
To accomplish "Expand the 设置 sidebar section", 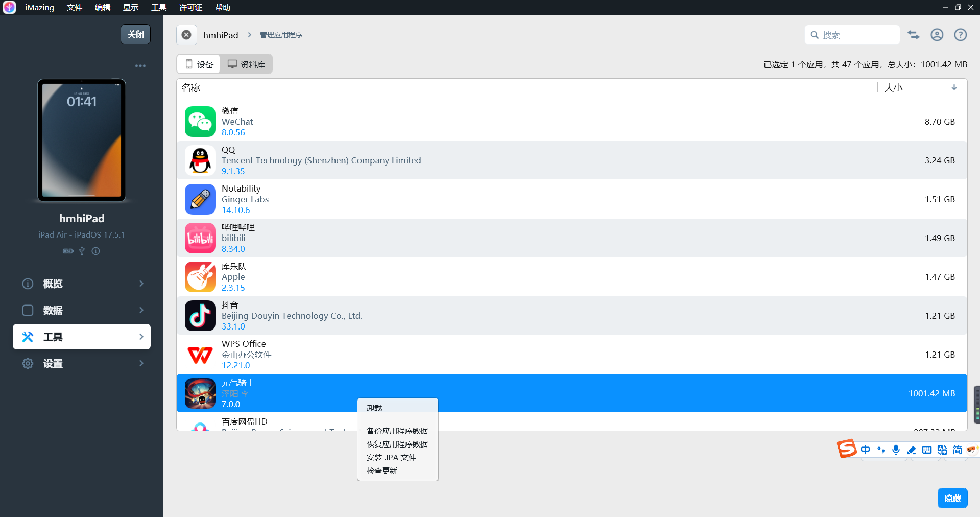I will point(82,363).
